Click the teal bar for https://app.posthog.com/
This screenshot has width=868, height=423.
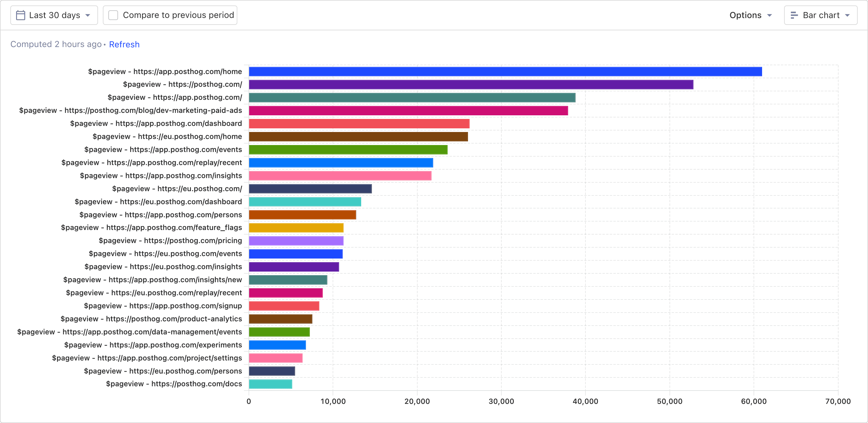point(412,98)
